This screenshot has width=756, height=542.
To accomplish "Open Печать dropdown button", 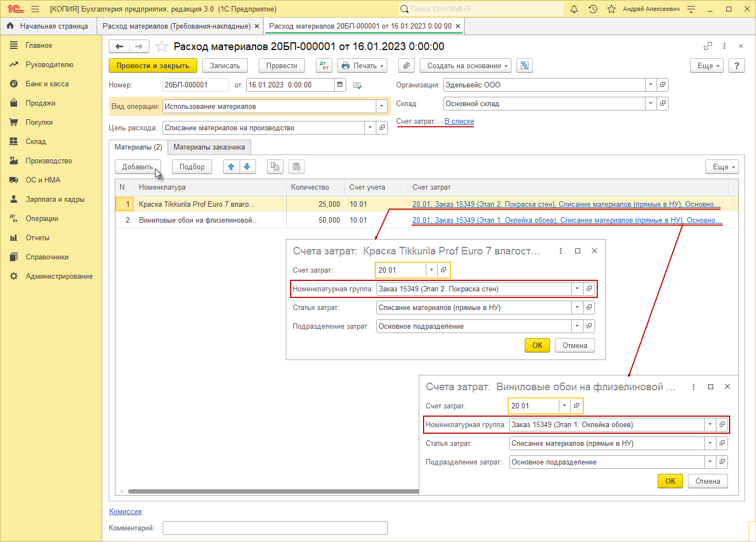I will (x=363, y=65).
